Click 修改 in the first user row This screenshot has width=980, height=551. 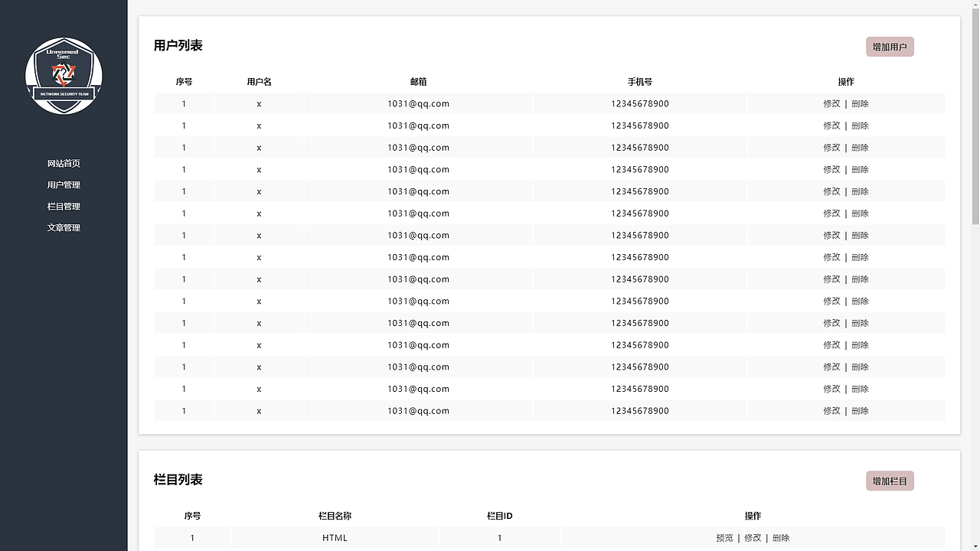pos(831,104)
